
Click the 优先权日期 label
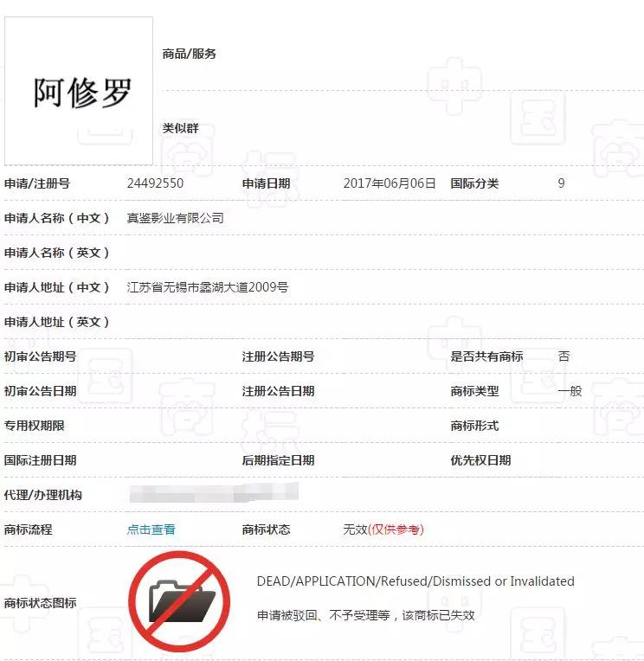click(x=480, y=460)
